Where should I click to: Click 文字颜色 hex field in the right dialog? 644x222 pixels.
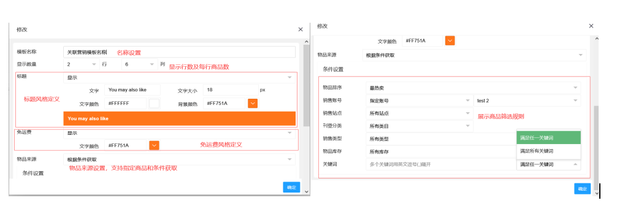(x=423, y=40)
